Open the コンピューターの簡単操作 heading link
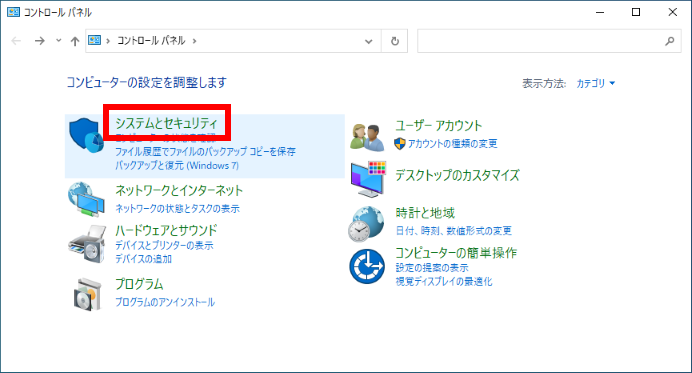Image resolution: width=692 pixels, height=373 pixels. click(456, 252)
